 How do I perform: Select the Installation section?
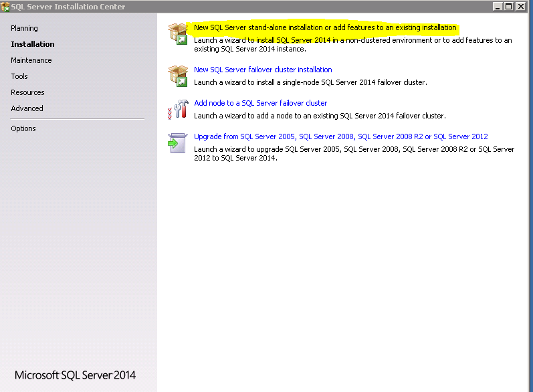[x=33, y=44]
